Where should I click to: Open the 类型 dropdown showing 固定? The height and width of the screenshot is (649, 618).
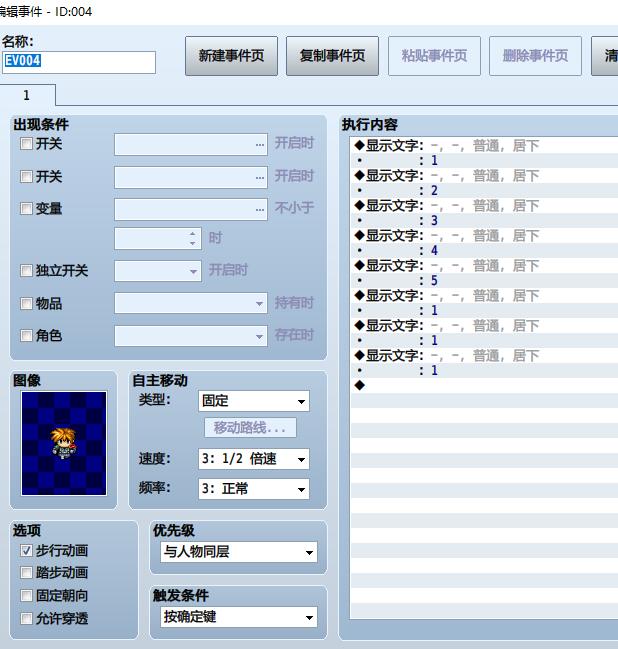pyautogui.click(x=254, y=401)
